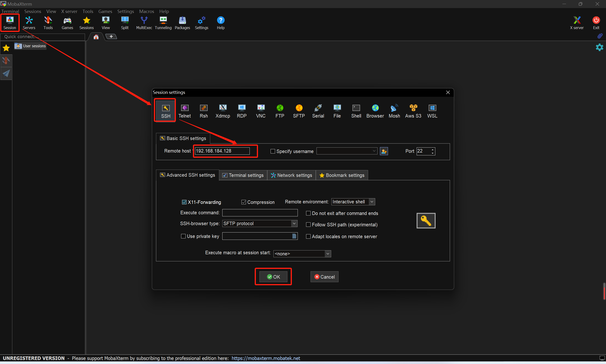Click the Remote host input field
The image size is (606, 364).
click(x=222, y=151)
